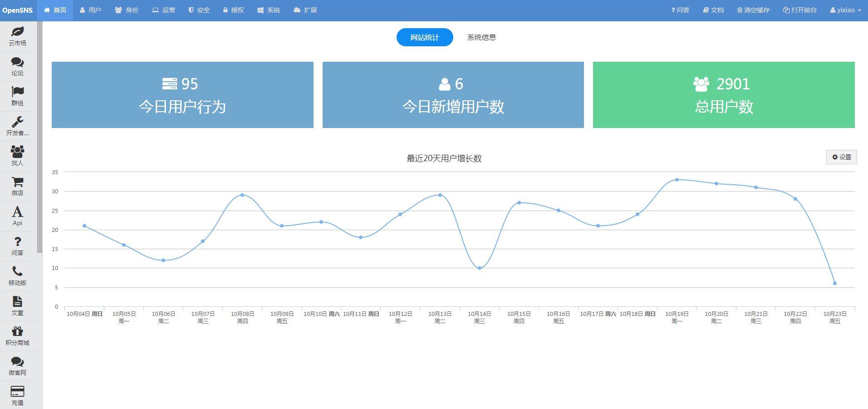Switch to the 系统信息 tab
Viewport: 868px width, 409px height.
[481, 37]
